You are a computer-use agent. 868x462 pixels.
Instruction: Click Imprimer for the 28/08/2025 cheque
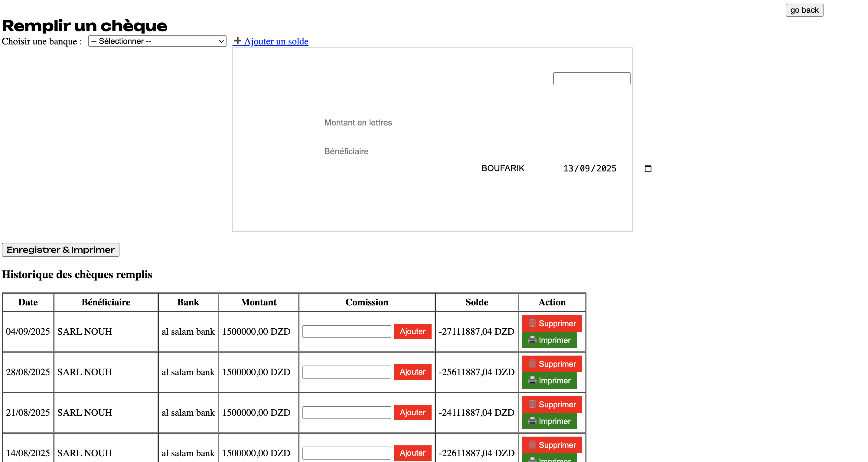tap(549, 380)
